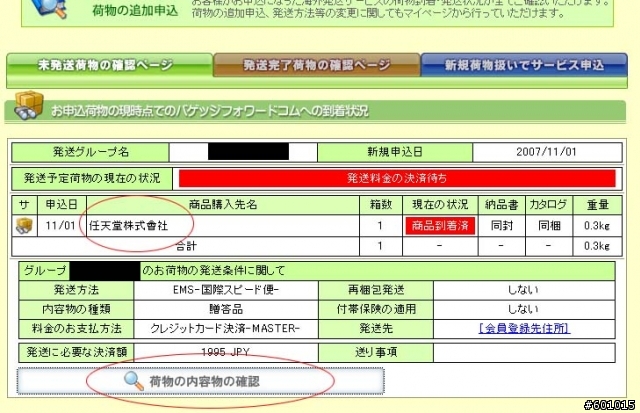Screen dimensions: 640x413
Task: Click the red 商品到着済 status badge
Action: coord(440,226)
